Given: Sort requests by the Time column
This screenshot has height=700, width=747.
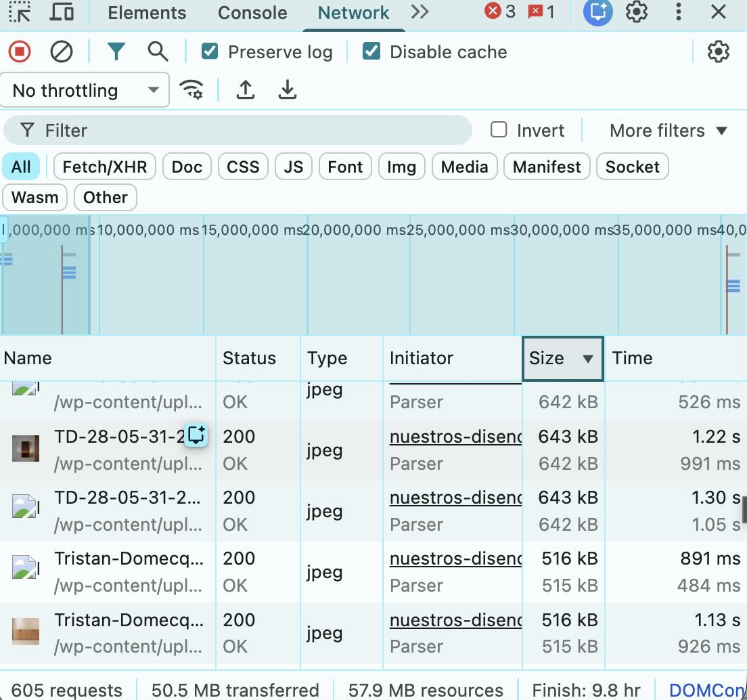Looking at the screenshot, I should click(x=675, y=358).
